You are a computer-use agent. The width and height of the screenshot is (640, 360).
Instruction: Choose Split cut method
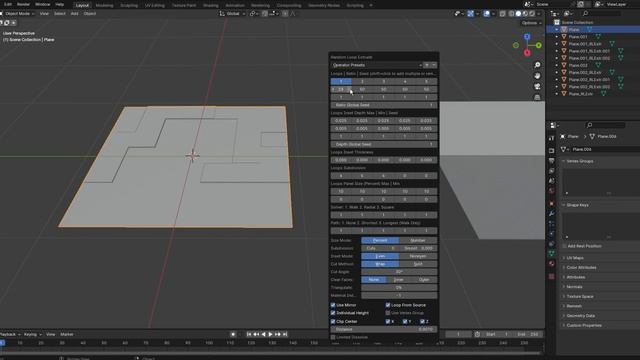418,264
